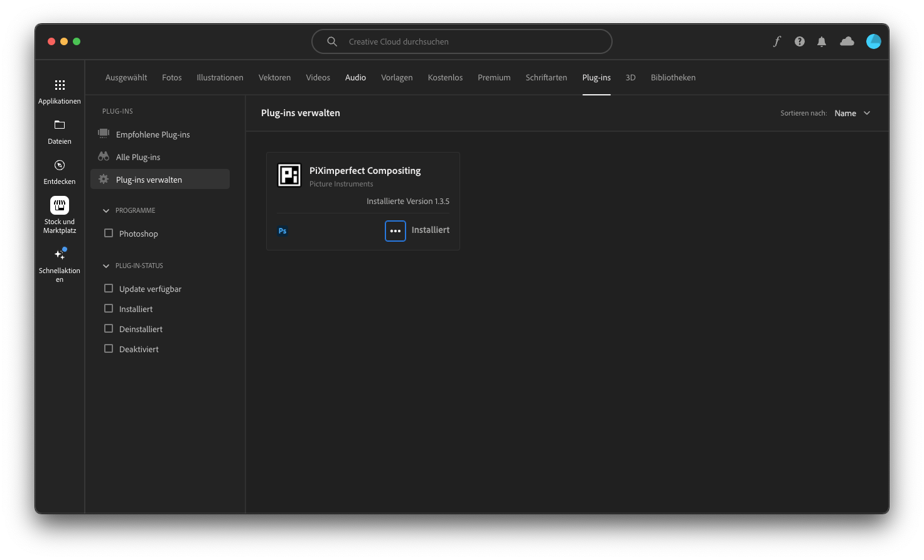Click the Sortieren nach label
The height and width of the screenshot is (560, 924).
tap(803, 113)
